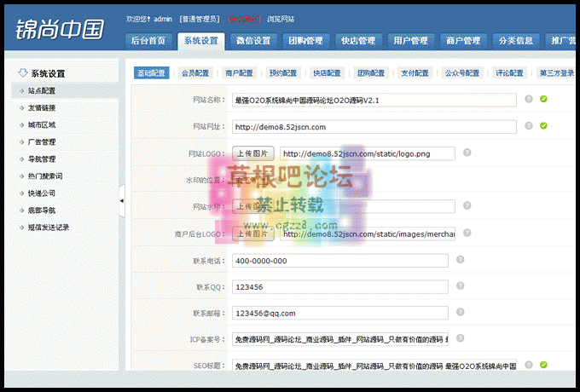The width and height of the screenshot is (580, 392).
Task: Open the 会员配置 sub-tab
Action: click(195, 73)
